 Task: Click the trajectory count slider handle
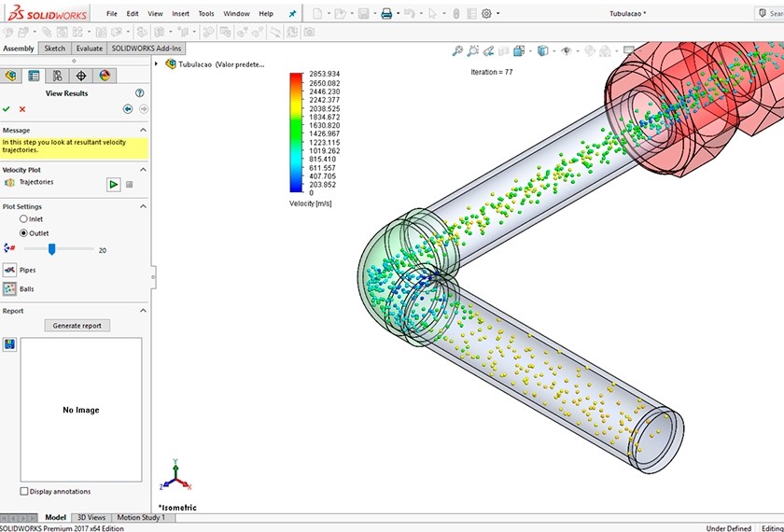pos(52,249)
